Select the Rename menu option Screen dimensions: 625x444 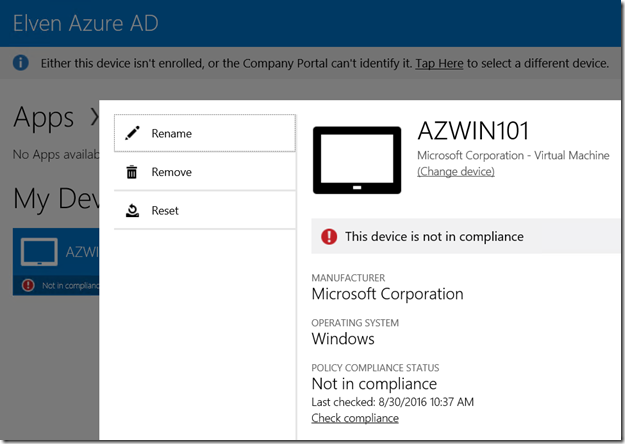point(205,133)
